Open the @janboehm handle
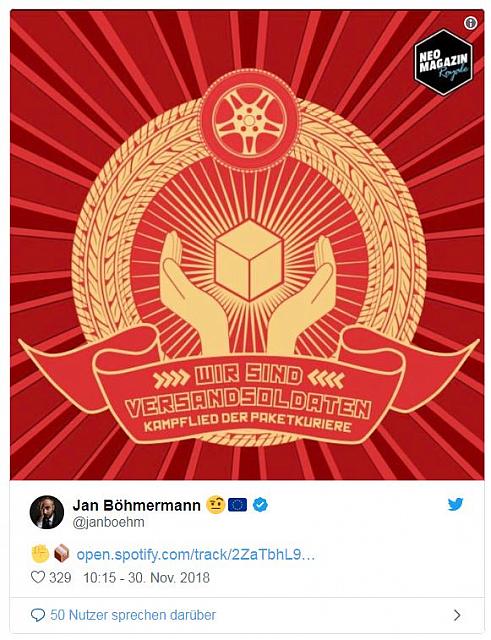The image size is (491, 640). 109,522
